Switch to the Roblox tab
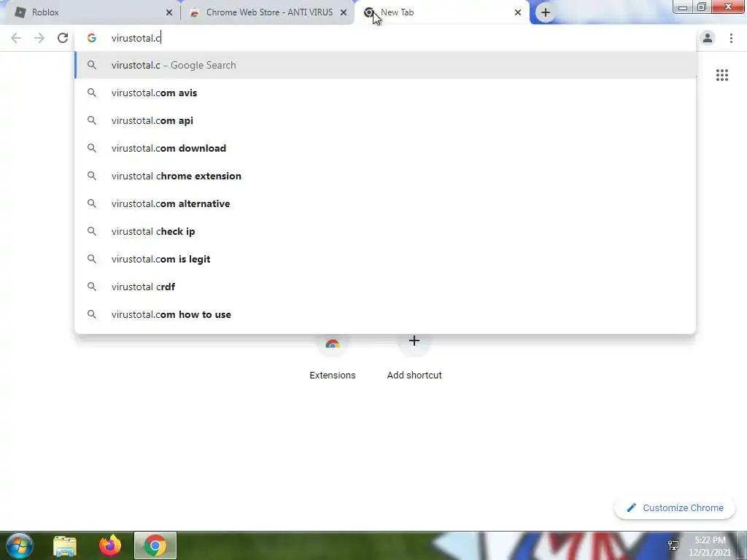 (90, 12)
